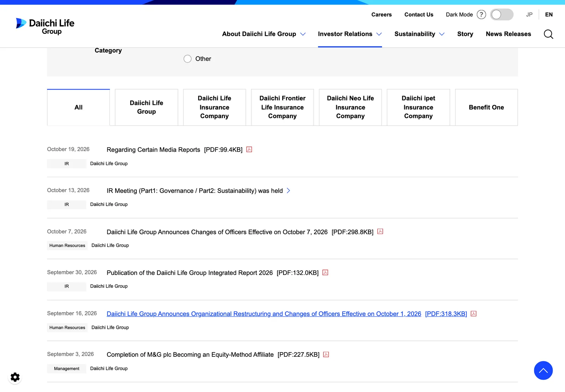Click the date September 30, 2026

72,272
